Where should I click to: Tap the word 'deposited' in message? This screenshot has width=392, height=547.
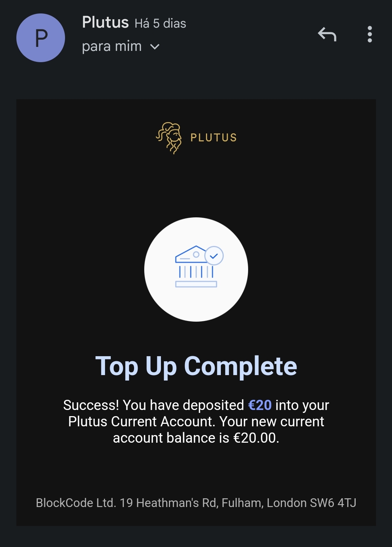coord(213,405)
